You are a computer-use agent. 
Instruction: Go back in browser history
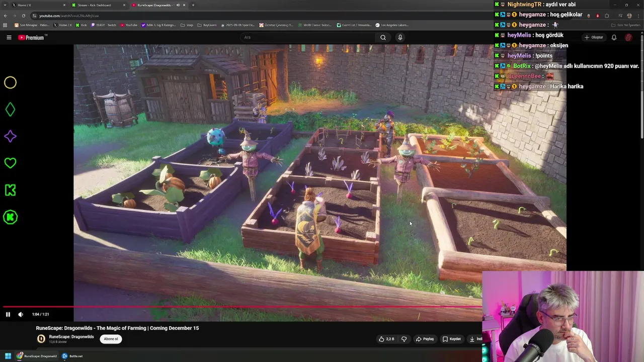click(6, 16)
